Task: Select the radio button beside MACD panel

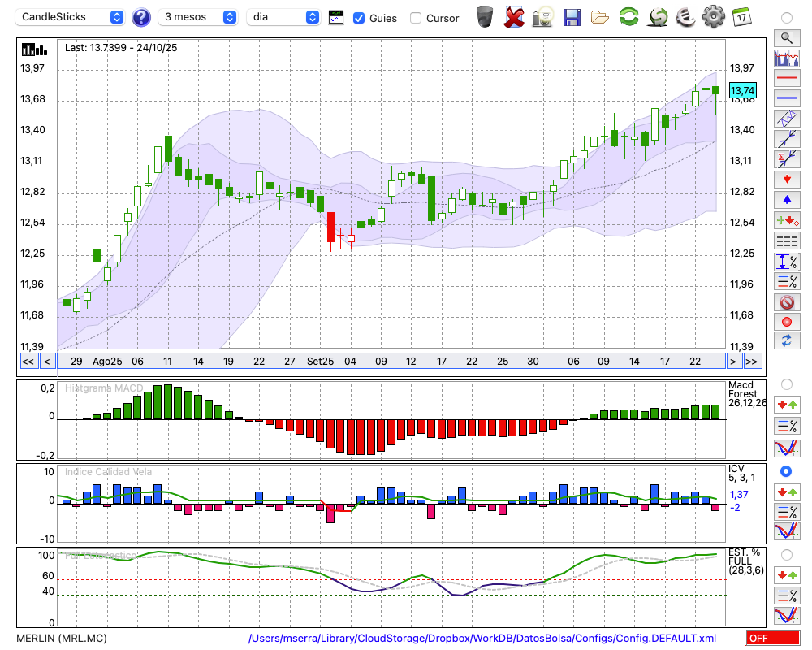Action: [x=785, y=383]
